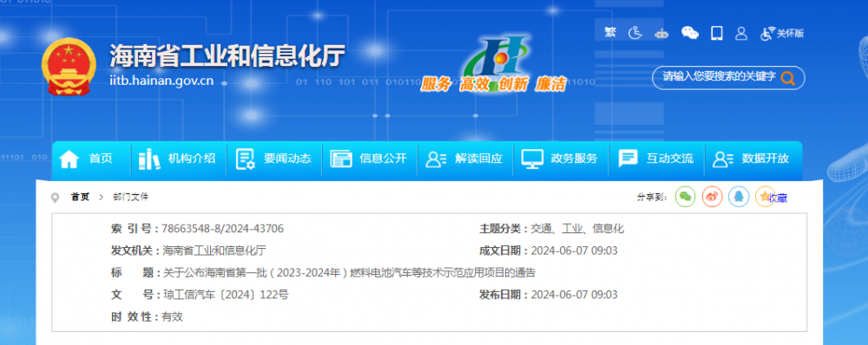Start search with orange magnifier icon
The image size is (868, 345).
pos(788,77)
